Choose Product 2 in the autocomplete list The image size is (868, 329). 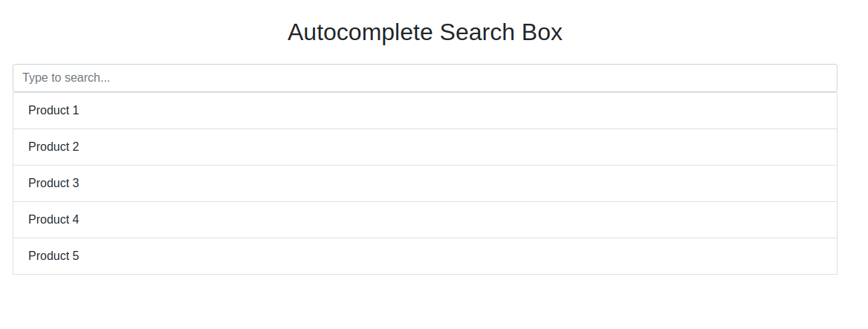point(424,147)
